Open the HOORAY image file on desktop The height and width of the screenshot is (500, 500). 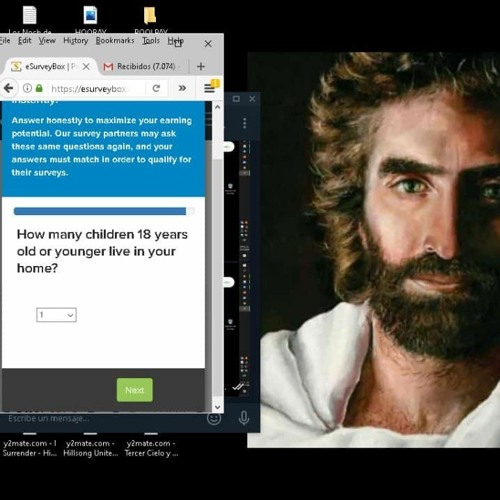(90, 20)
